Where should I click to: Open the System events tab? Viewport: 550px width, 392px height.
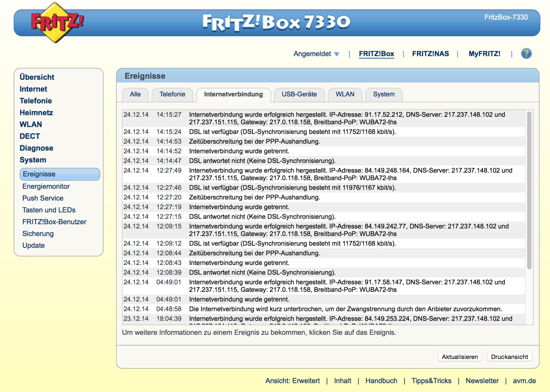coord(384,94)
